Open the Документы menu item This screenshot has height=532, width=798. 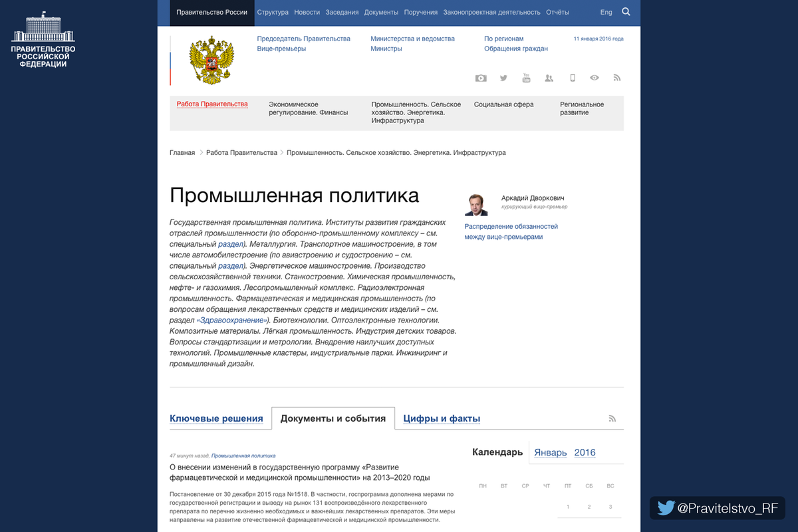[382, 12]
